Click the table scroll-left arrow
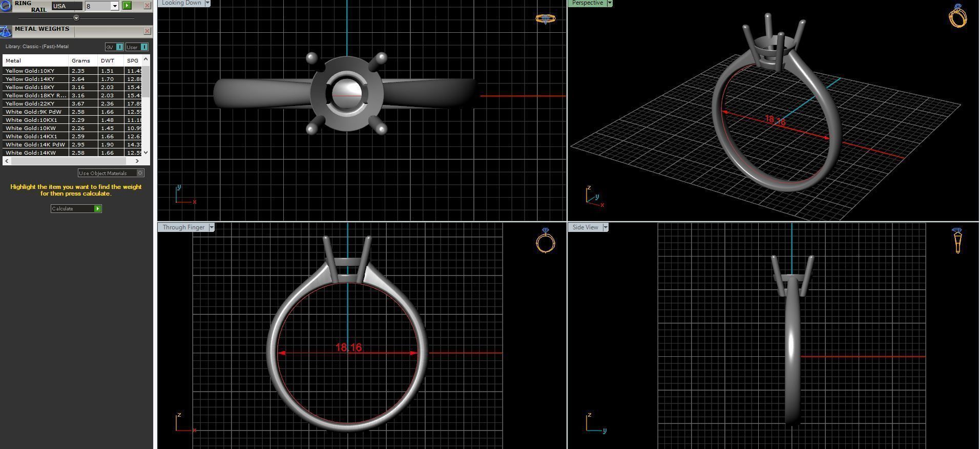 click(6, 161)
